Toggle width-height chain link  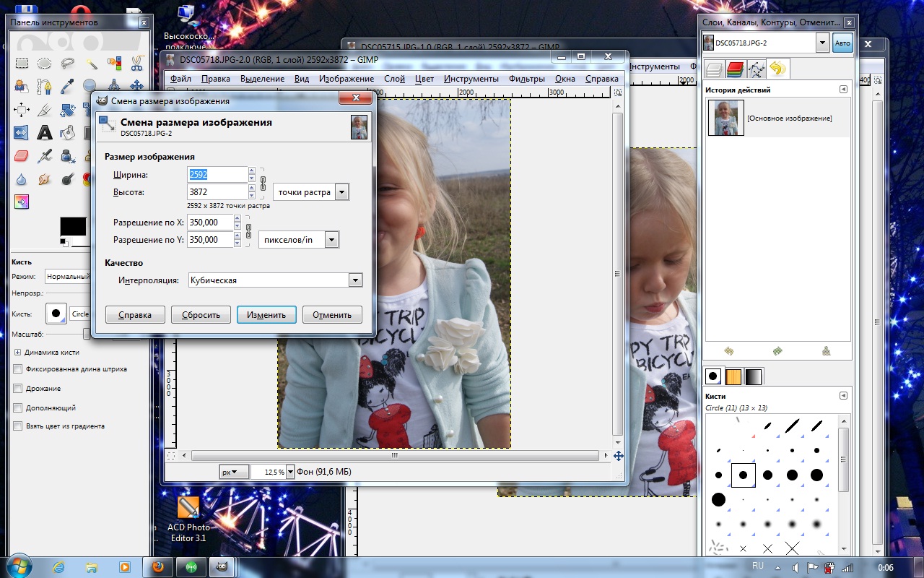click(x=263, y=184)
